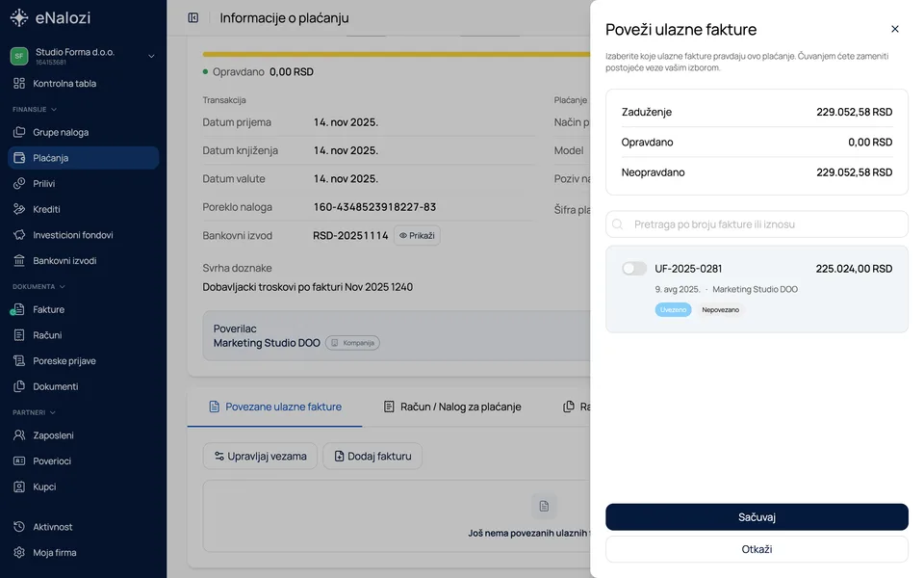Click the Aktivnost history icon

[19, 527]
